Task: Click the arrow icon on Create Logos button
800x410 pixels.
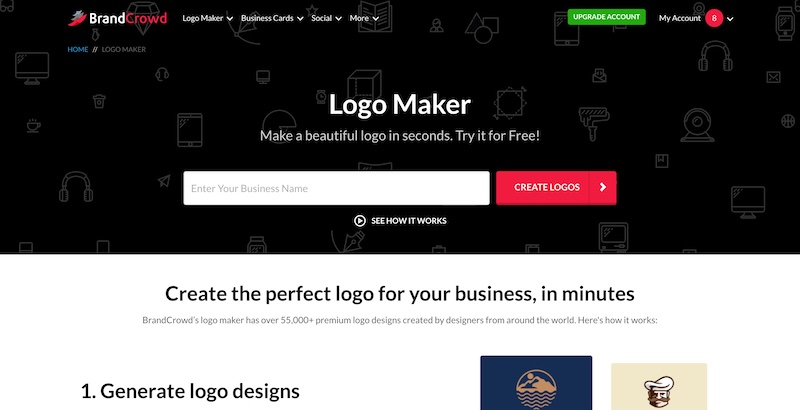Action: [603, 188]
